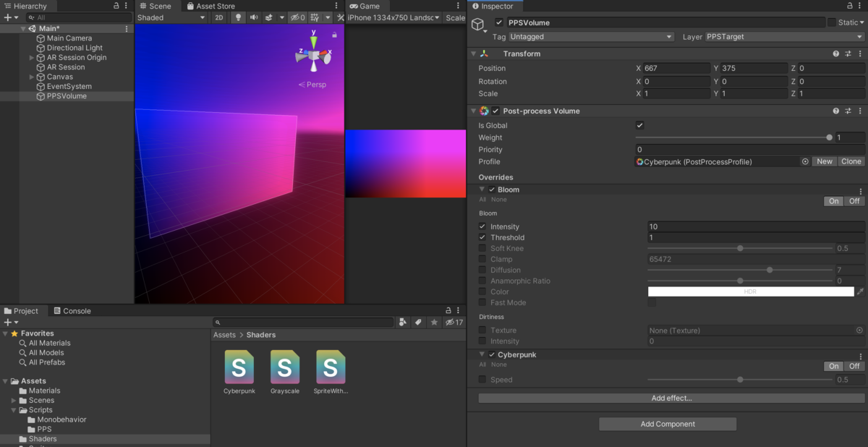Open Inspector panel more options

[861, 6]
